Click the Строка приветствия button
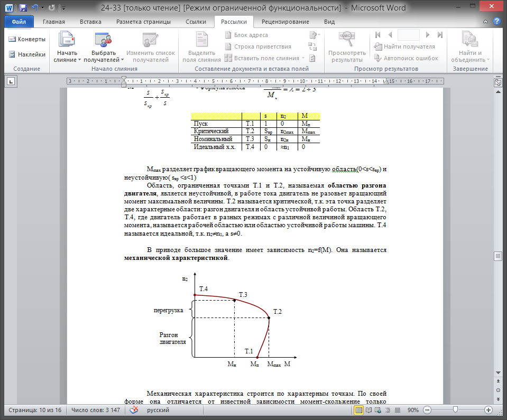 [x=258, y=46]
